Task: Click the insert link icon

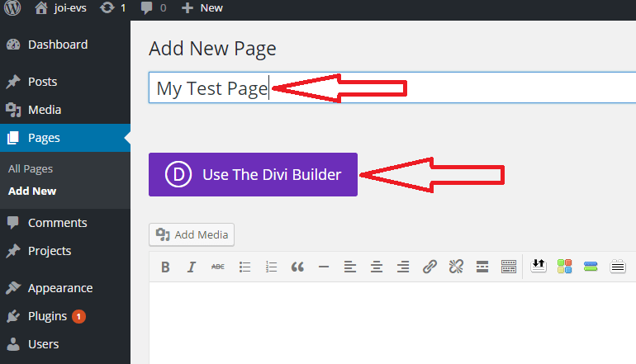Action: (x=430, y=267)
